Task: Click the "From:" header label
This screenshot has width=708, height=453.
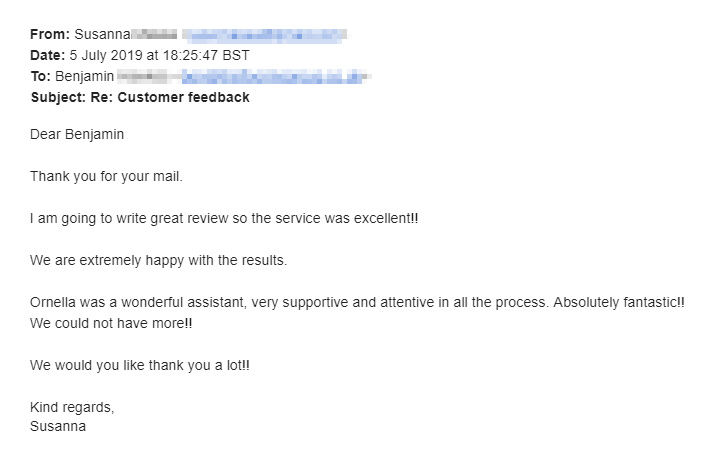Action: tap(50, 35)
